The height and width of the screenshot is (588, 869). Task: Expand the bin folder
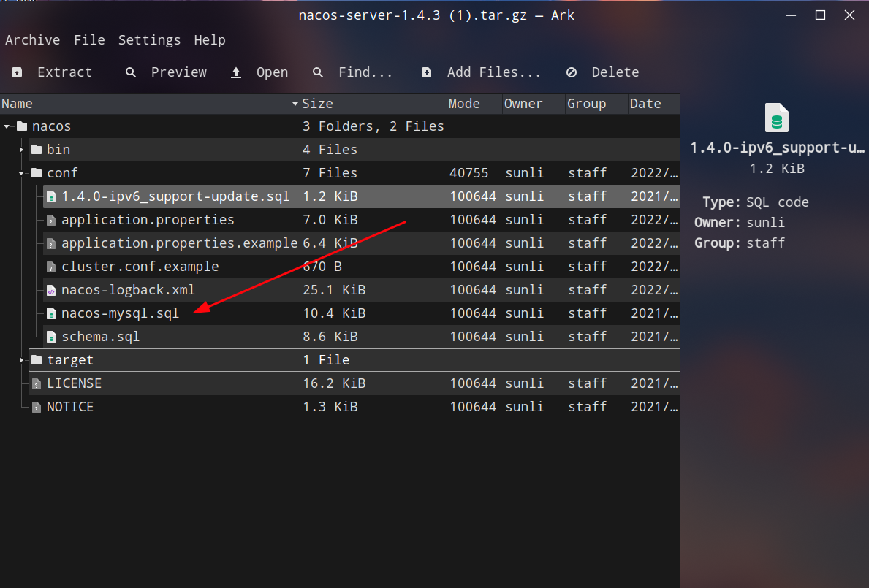pos(21,150)
